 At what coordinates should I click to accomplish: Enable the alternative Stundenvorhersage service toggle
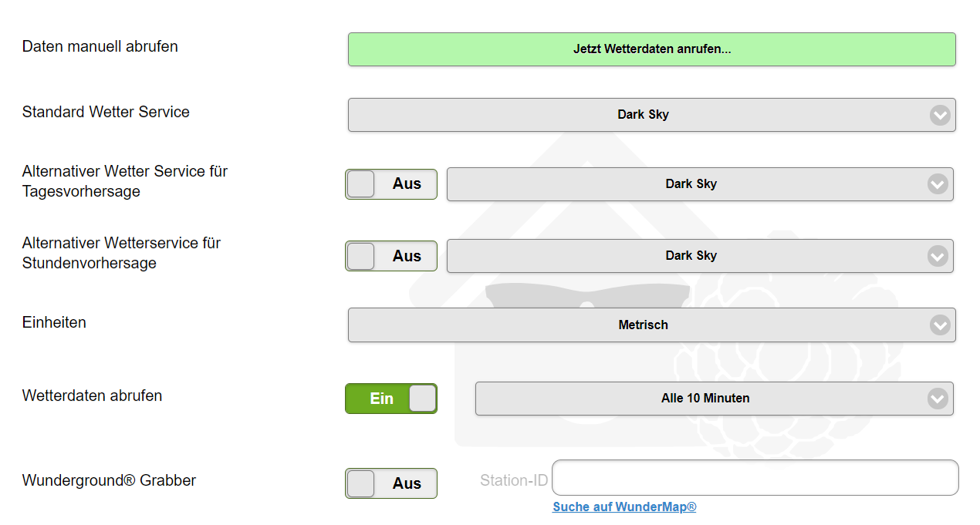[x=390, y=256]
